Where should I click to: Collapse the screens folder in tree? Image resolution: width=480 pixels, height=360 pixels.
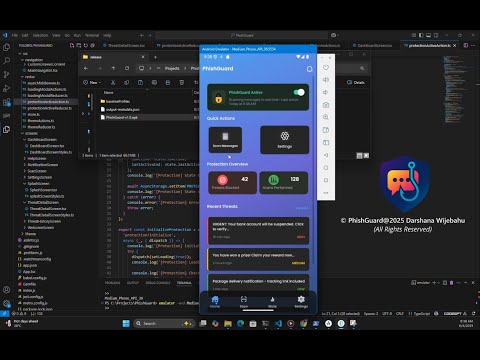pyautogui.click(x=30, y=133)
